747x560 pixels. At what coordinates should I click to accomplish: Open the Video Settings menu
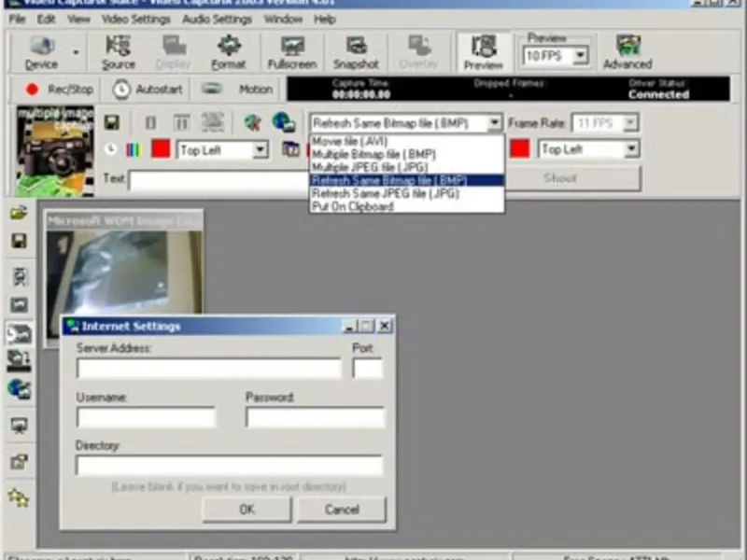point(135,19)
